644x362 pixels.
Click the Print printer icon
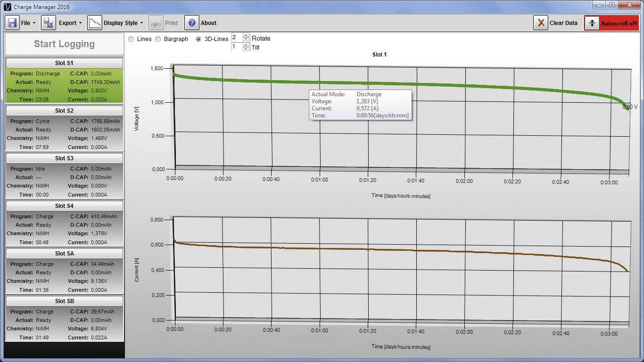(156, 22)
